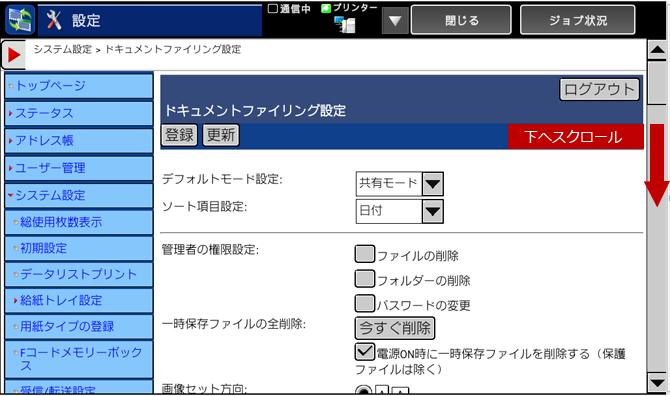Tap the home screen sync icon
The image size is (670, 396).
pyautogui.click(x=20, y=20)
